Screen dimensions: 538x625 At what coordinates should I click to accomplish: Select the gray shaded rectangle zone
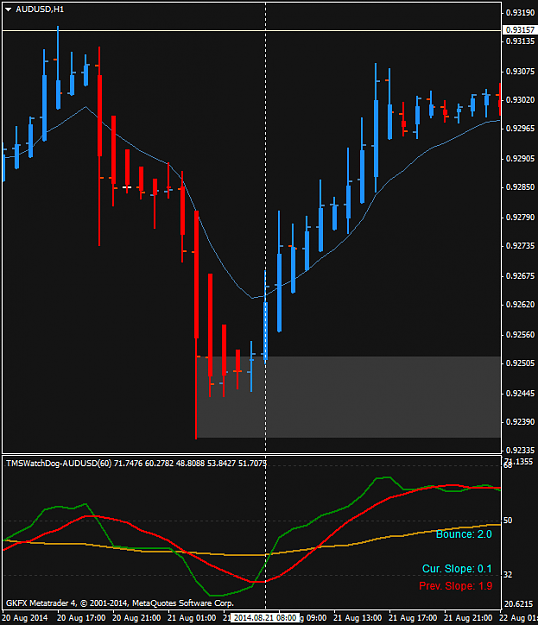click(x=349, y=397)
